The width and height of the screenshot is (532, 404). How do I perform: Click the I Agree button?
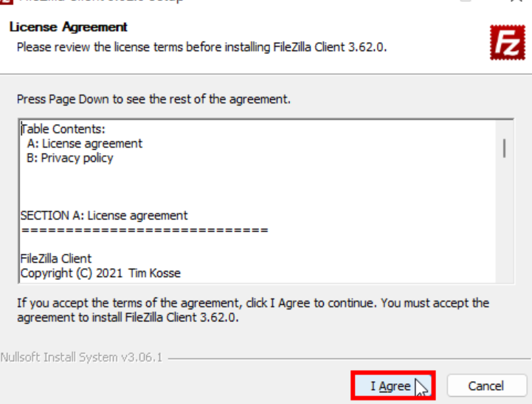pyautogui.click(x=393, y=386)
